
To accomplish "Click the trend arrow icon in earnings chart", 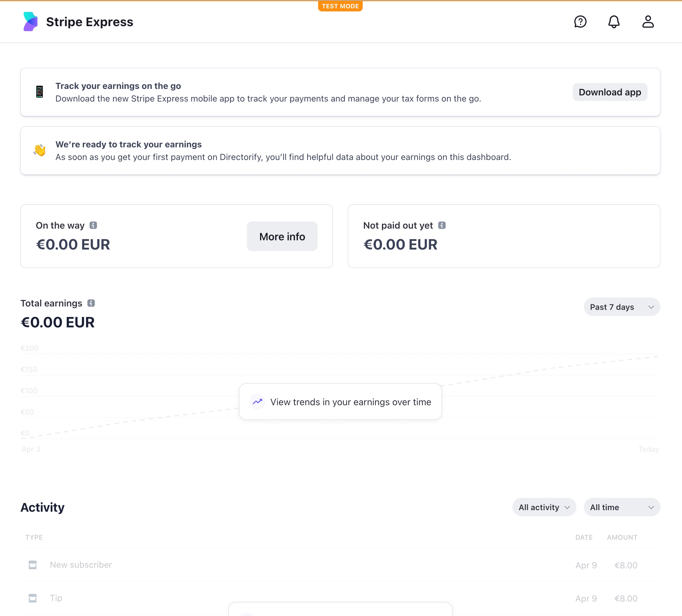I will [x=257, y=402].
